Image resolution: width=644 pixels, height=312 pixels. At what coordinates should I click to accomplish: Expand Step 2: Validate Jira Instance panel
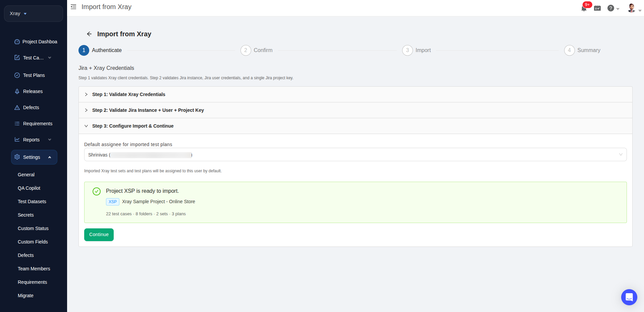356,110
